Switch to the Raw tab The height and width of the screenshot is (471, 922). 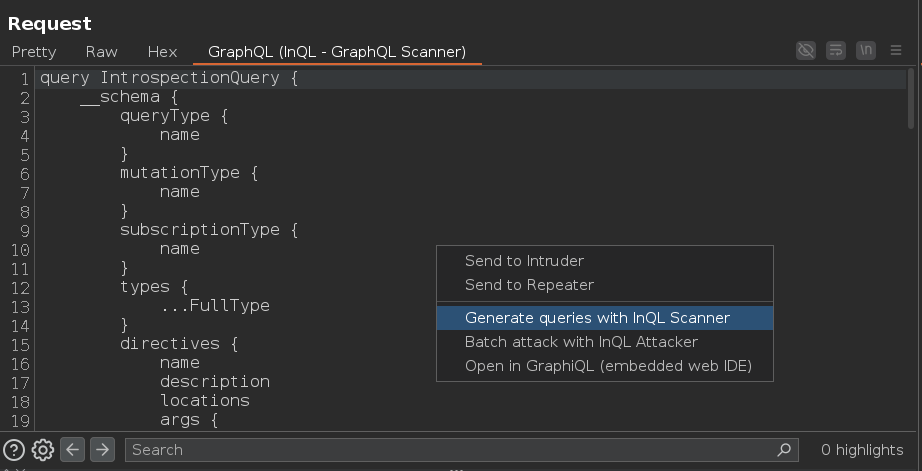point(102,52)
